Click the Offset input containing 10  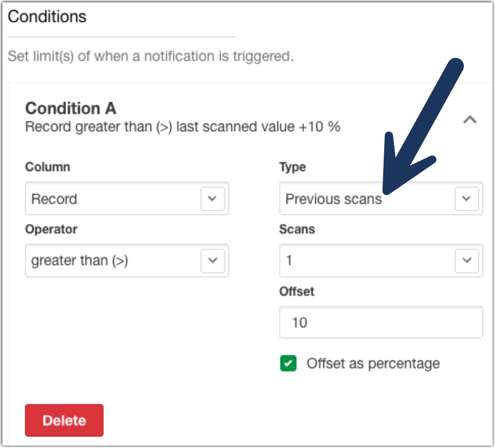381,322
